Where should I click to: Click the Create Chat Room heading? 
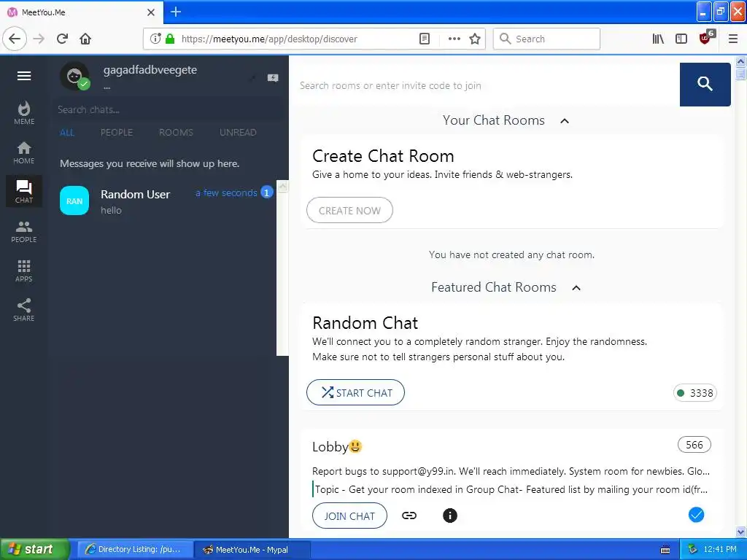(x=383, y=156)
